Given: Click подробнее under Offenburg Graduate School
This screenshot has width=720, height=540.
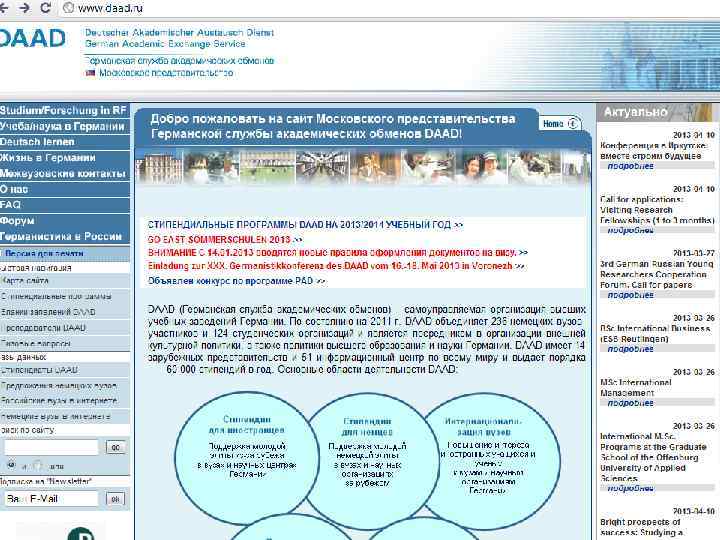Looking at the screenshot, I should [x=630, y=489].
